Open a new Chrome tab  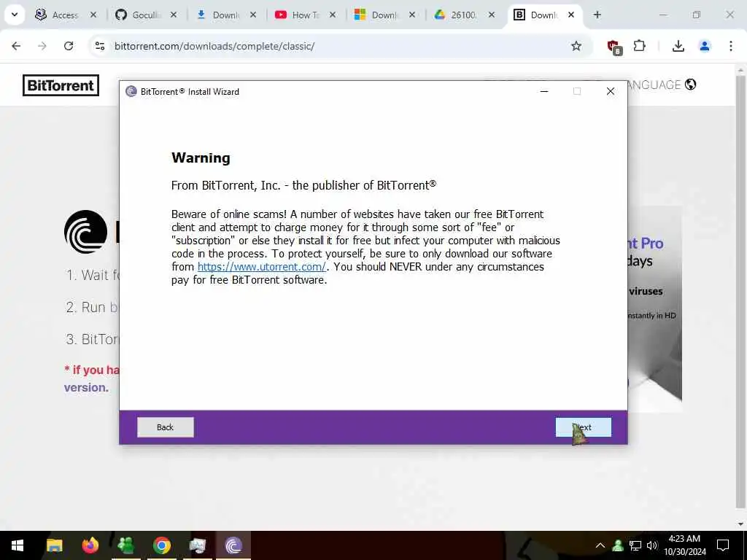click(597, 15)
